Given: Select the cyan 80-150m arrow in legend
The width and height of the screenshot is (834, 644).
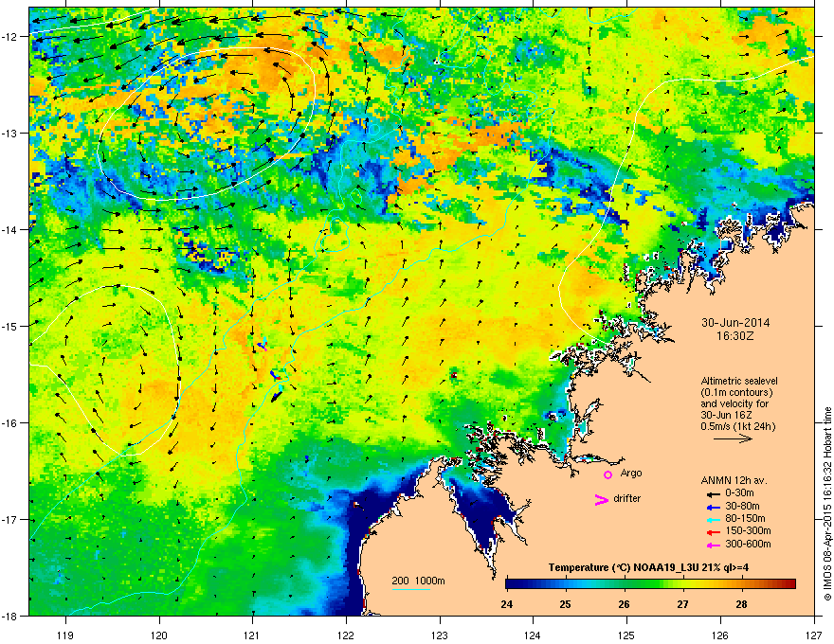Looking at the screenshot, I should [x=713, y=519].
